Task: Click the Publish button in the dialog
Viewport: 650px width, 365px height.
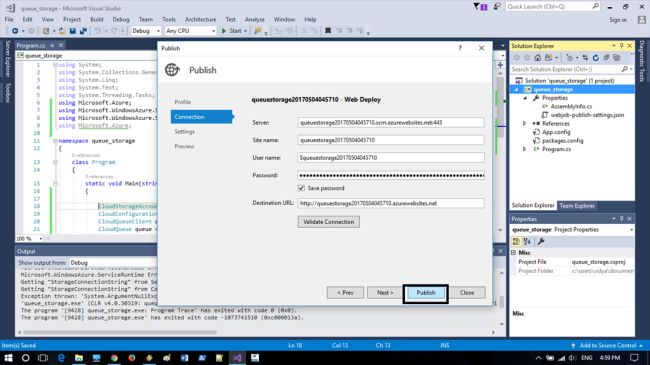Action: [425, 293]
